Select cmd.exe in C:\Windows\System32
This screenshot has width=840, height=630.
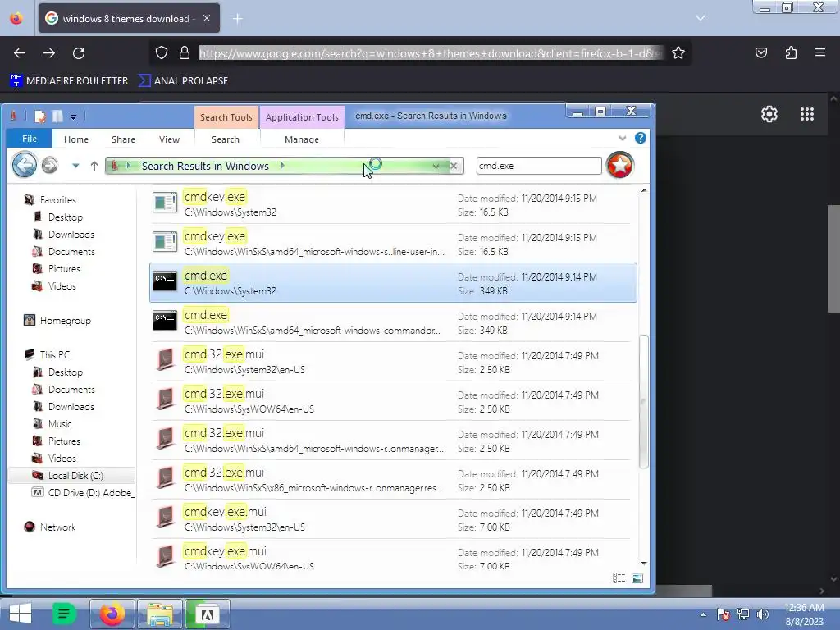coord(393,283)
